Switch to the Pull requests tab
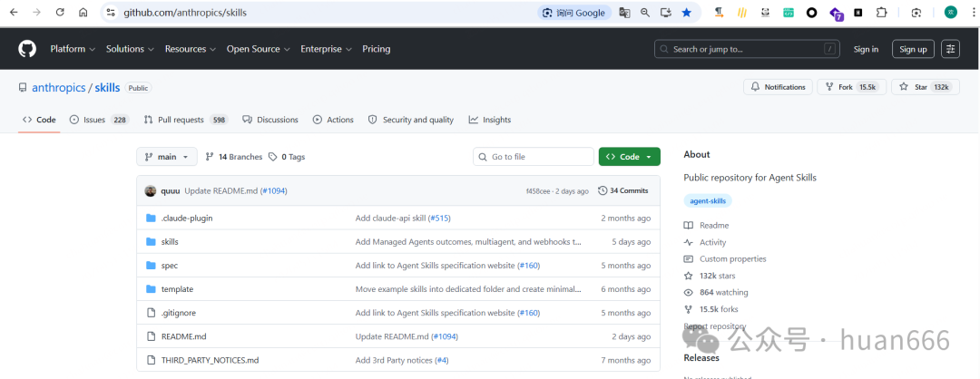980x379 pixels. (186, 120)
